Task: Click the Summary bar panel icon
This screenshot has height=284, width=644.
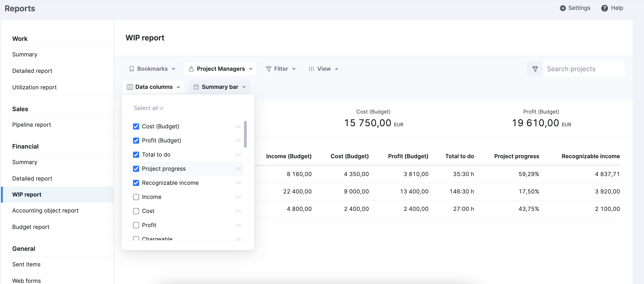Action: (196, 87)
